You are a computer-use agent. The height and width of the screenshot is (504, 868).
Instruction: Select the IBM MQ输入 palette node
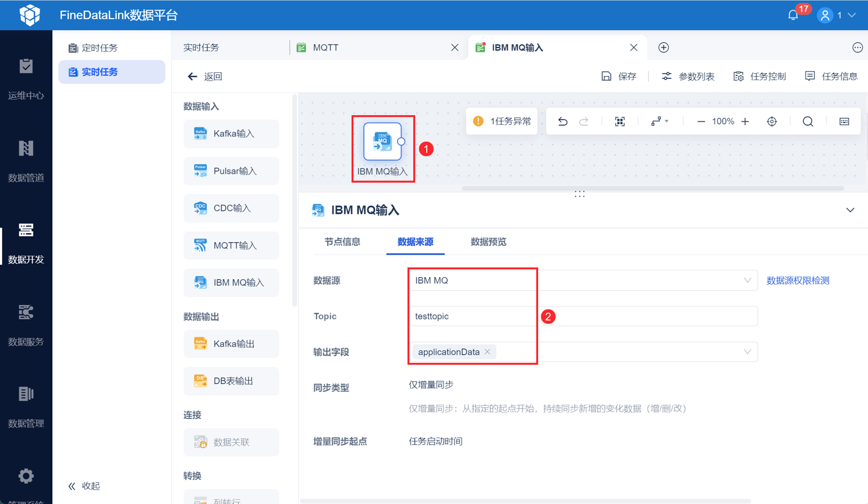coord(231,282)
